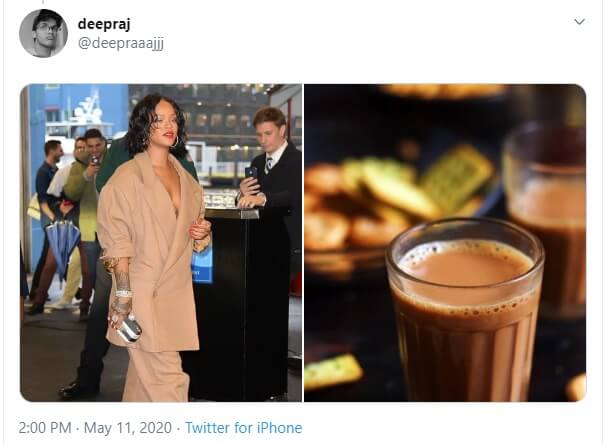This screenshot has height=445, width=609.
Task: Click the display name deepraj
Action: coord(104,24)
